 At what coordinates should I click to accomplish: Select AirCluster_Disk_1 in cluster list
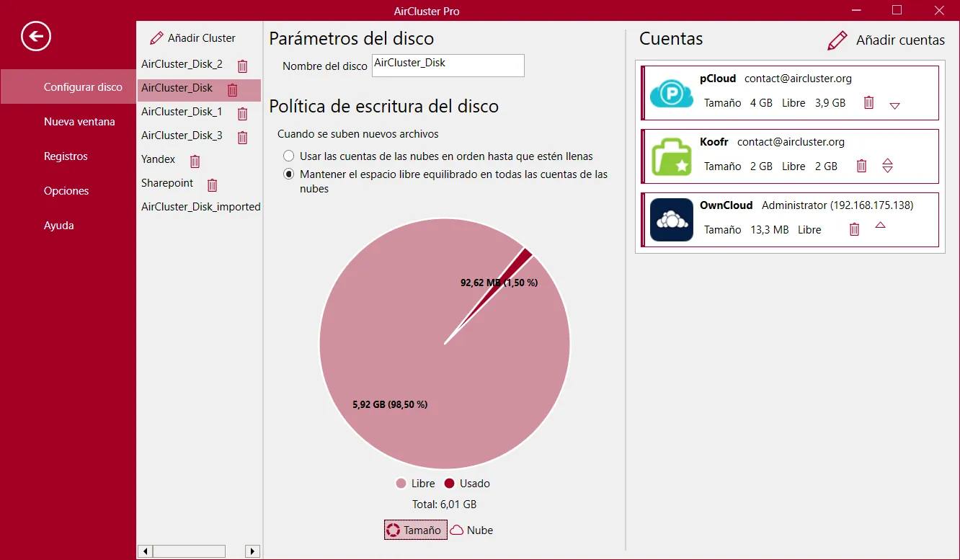182,112
